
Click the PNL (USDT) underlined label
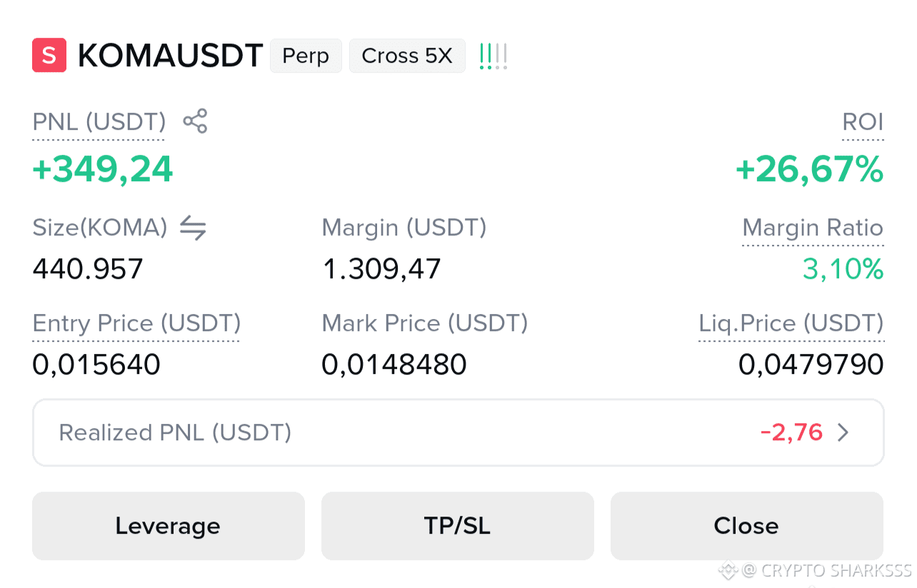[x=99, y=122]
